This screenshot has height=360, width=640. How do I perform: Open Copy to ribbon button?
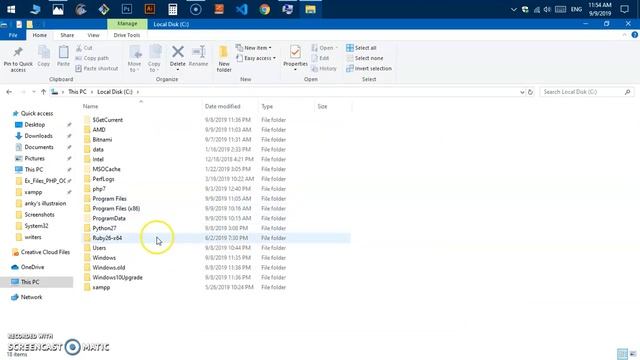pos(154,59)
